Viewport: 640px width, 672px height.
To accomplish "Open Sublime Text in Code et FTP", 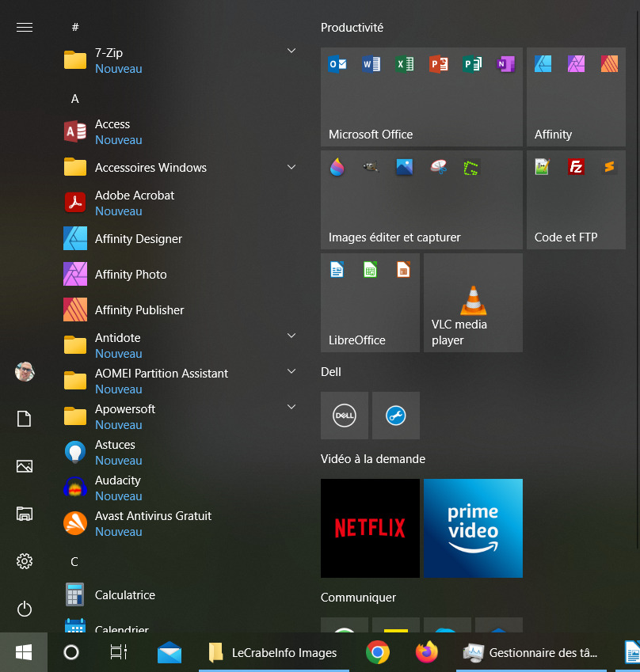I will [x=610, y=167].
